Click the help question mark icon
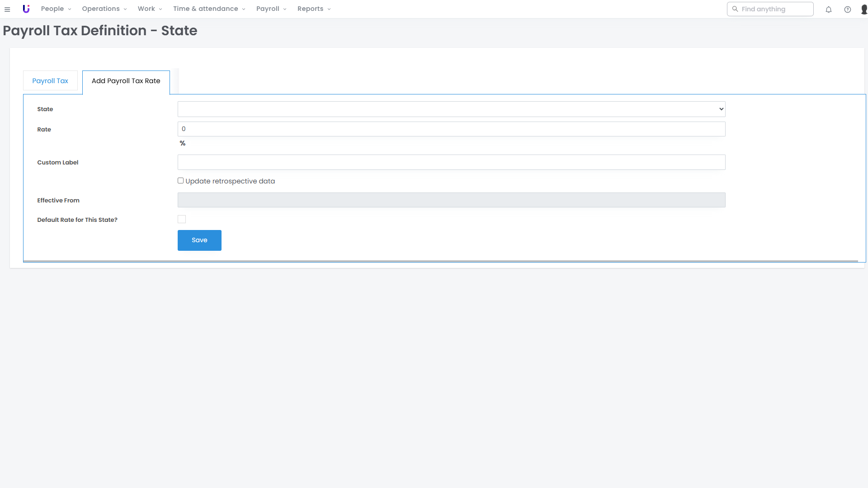The image size is (868, 488). 848,9
